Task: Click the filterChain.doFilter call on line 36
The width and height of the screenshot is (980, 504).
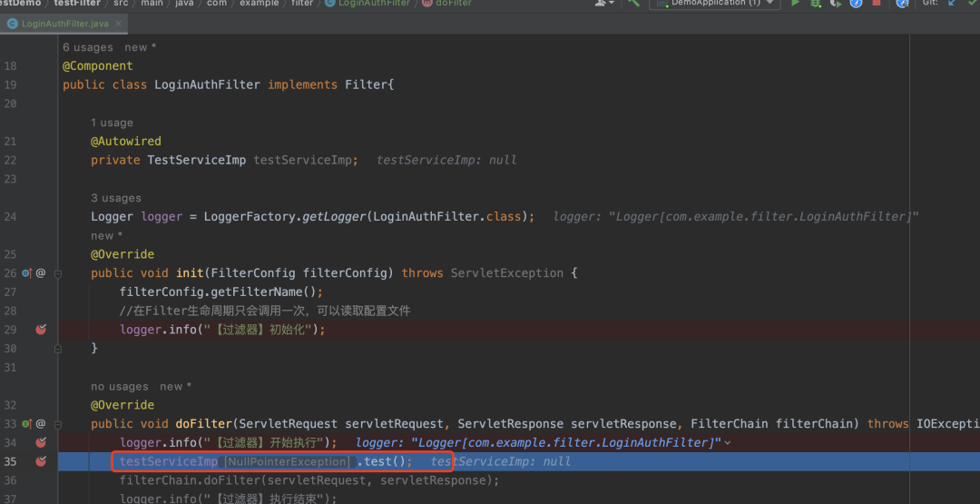Action: (310, 480)
